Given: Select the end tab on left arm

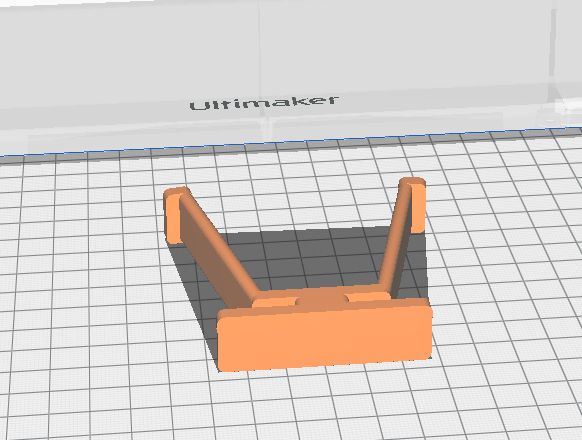Looking at the screenshot, I should 173,216.
